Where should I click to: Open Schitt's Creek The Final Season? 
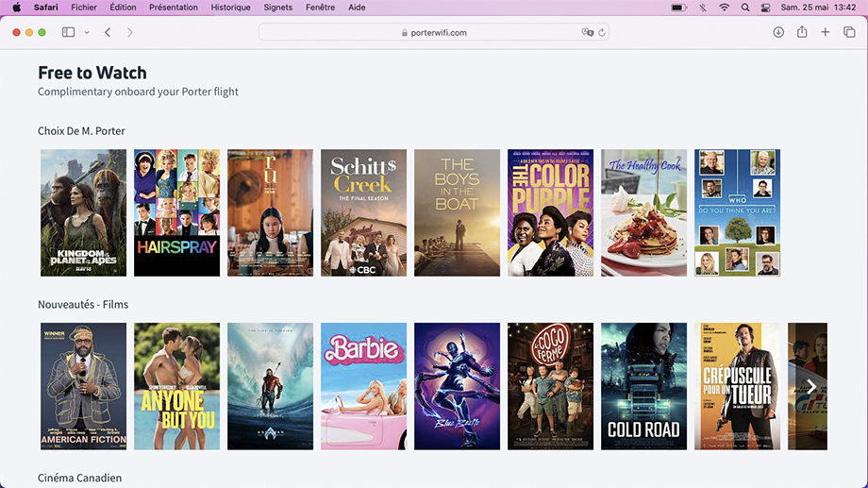click(x=363, y=212)
